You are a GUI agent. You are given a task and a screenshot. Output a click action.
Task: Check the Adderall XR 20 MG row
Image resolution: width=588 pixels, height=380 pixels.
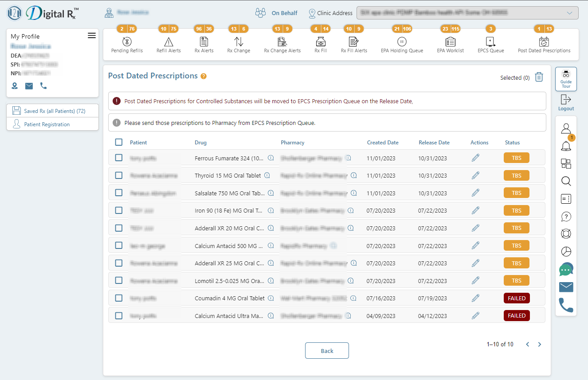point(118,228)
